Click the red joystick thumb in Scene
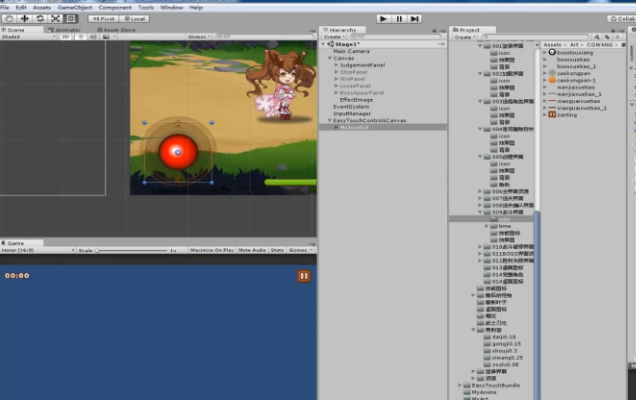This screenshot has height=400, width=636. click(x=178, y=152)
